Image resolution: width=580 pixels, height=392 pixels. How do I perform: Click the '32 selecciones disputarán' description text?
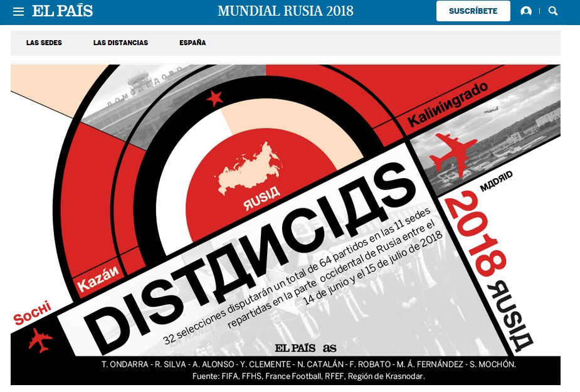tap(303, 276)
